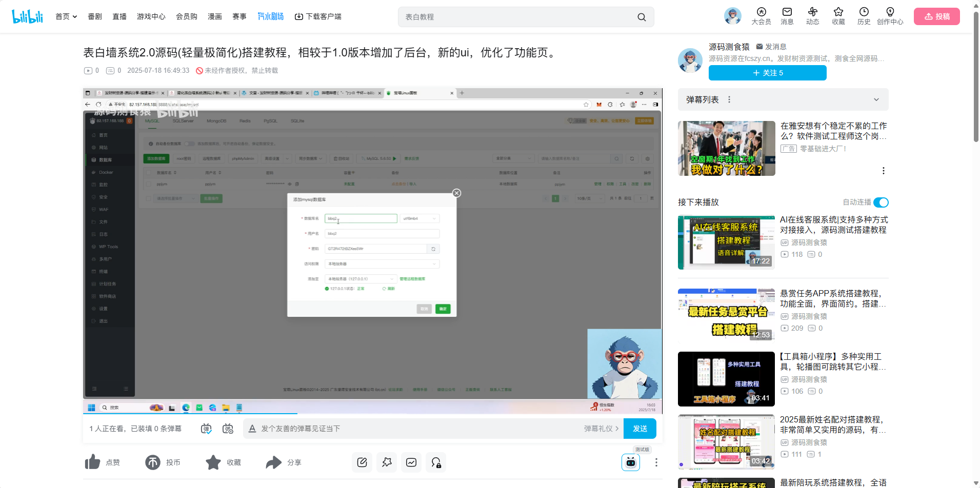Open 创作中心 creator center icon

[890, 16]
